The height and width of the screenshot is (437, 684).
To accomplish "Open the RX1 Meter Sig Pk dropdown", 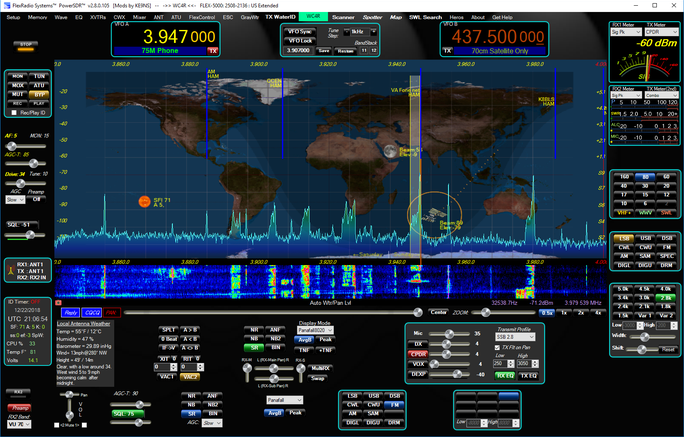I will click(x=626, y=32).
